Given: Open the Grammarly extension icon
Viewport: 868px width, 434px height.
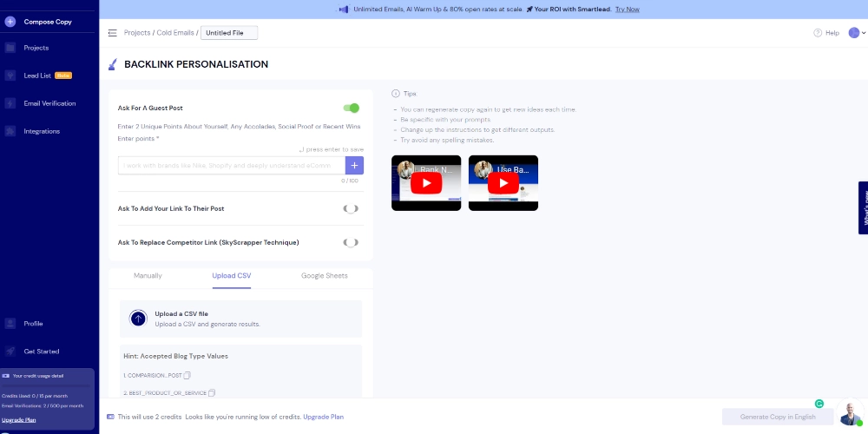Looking at the screenshot, I should pos(819,404).
